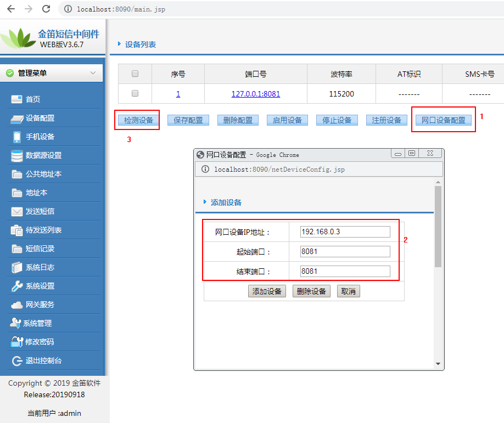Collapse the 添加设备 section triangle

[205, 202]
